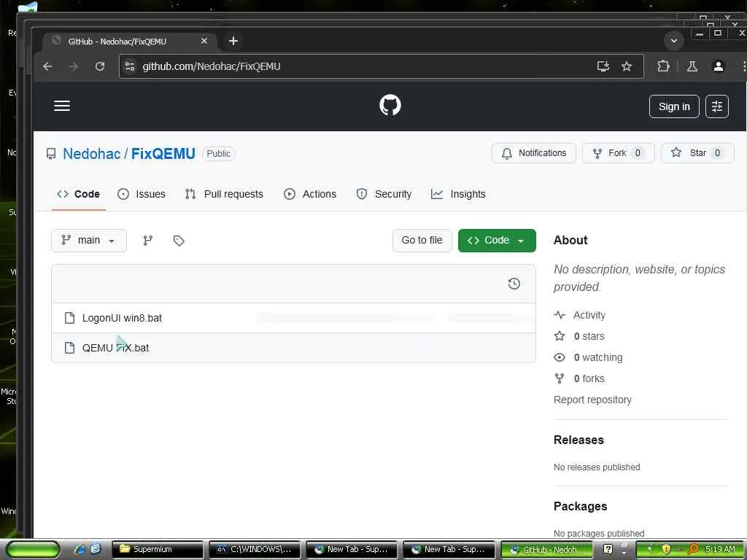Open the Packages heading link
The height and width of the screenshot is (560, 747).
pos(580,506)
